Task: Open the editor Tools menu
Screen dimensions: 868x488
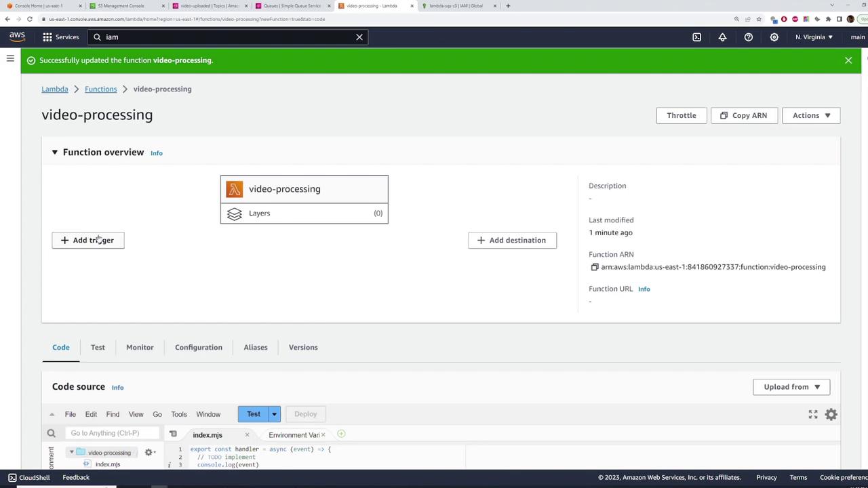Action: pyautogui.click(x=179, y=414)
